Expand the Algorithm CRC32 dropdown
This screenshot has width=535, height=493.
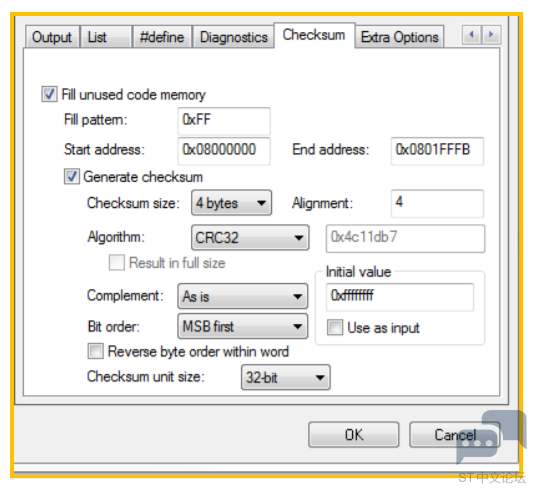tap(250, 237)
